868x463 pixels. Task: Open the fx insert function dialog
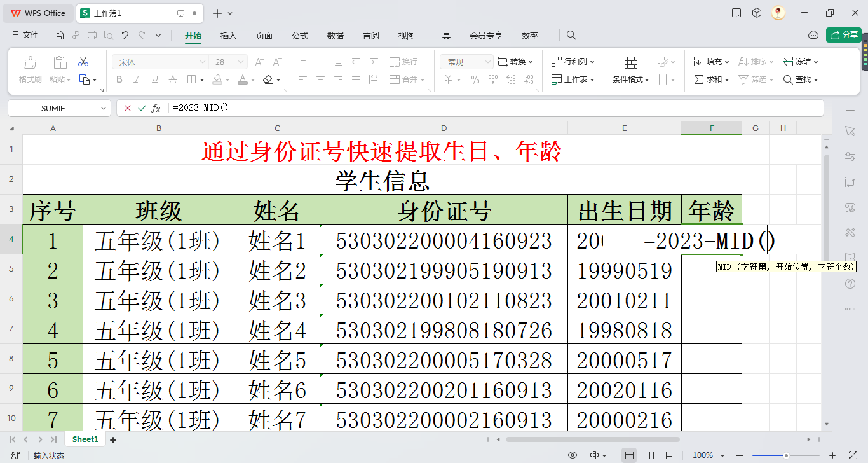(x=156, y=108)
